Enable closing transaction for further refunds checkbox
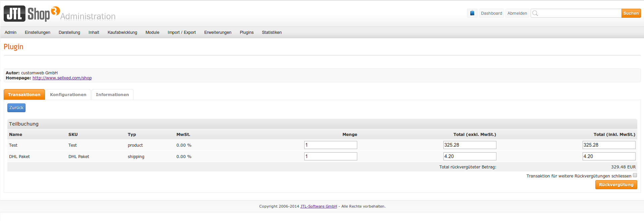644x221 pixels. click(x=635, y=175)
